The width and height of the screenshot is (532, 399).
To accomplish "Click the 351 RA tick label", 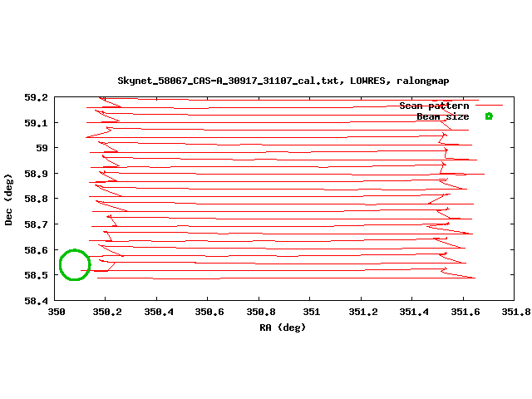I will coord(312,312).
